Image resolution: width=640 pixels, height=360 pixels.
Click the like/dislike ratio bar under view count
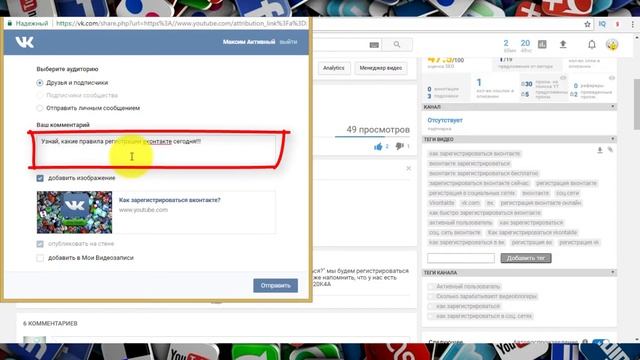click(x=372, y=137)
